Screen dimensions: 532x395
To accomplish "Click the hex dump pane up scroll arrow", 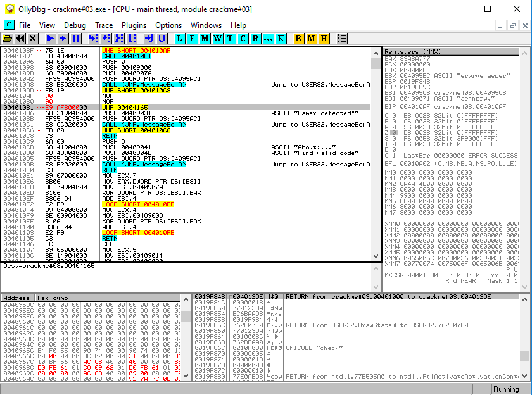I will [186, 299].
